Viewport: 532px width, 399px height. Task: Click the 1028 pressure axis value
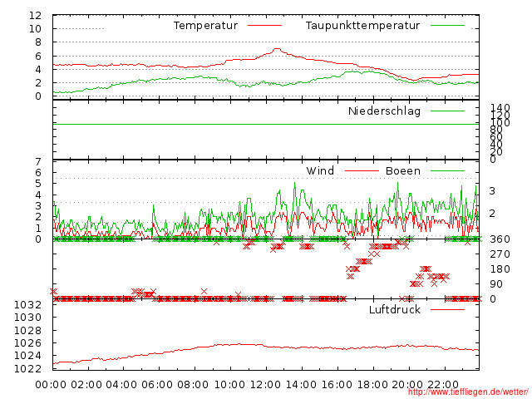(27, 331)
